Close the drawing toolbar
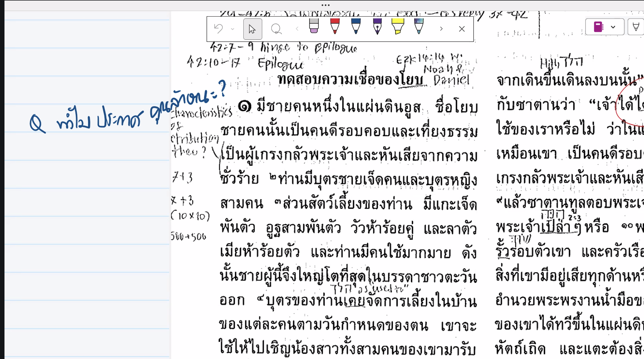644x359 pixels. pos(462,29)
